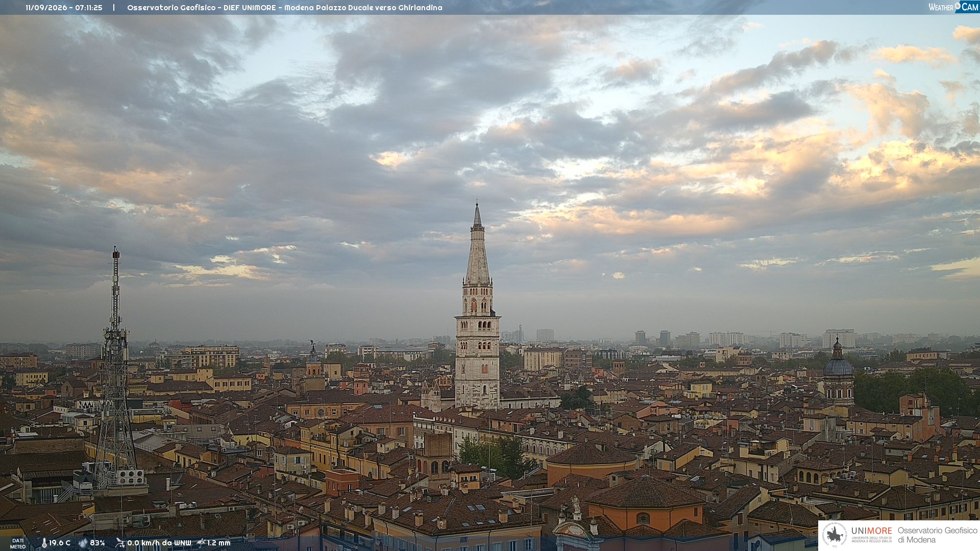Open the UNIMORE wordmark link
The height and width of the screenshot is (551, 980).
[871, 531]
